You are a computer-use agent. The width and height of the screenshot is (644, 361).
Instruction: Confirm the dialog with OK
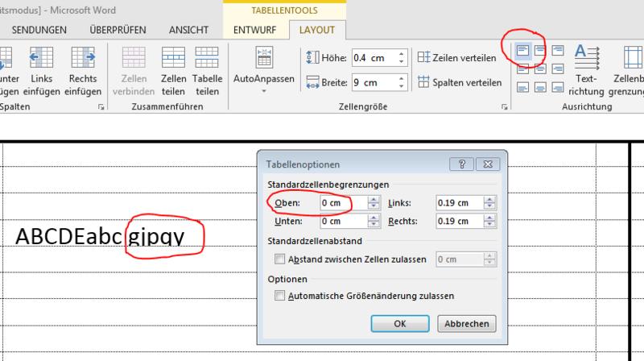[400, 324]
